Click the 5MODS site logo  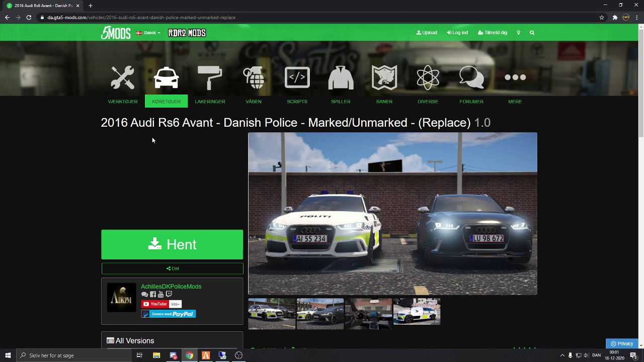tap(116, 33)
